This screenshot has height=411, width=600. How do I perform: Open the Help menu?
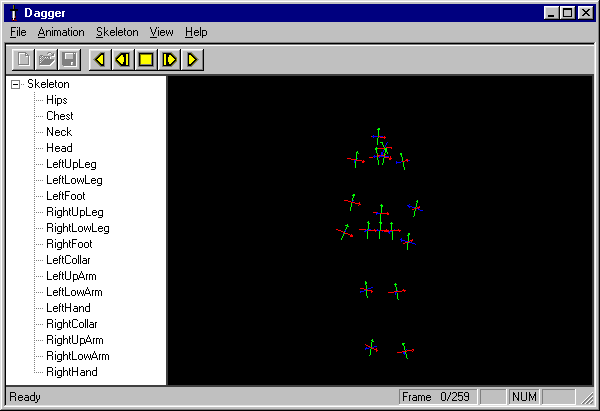(x=196, y=32)
